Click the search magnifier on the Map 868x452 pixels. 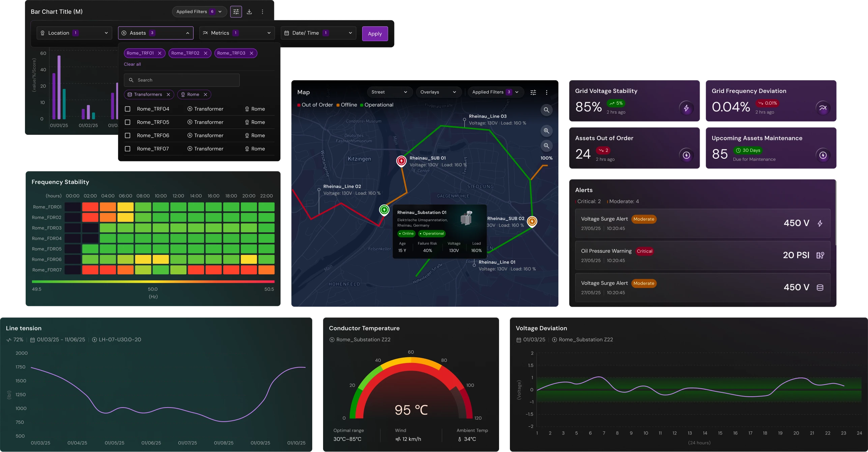click(x=546, y=110)
